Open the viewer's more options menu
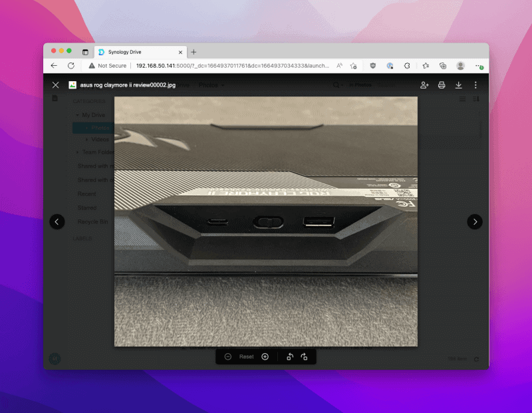The image size is (532, 413). click(475, 85)
